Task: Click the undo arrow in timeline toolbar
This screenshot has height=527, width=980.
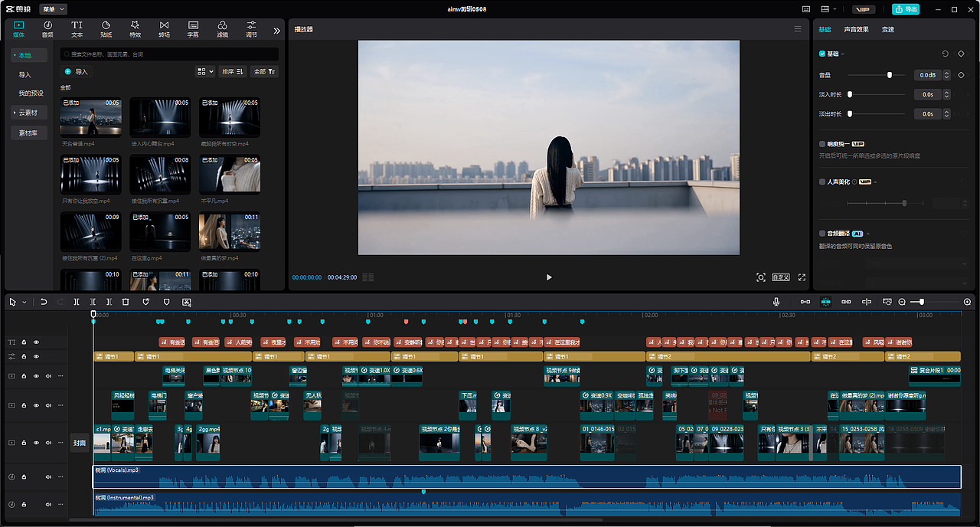Action: coord(44,302)
